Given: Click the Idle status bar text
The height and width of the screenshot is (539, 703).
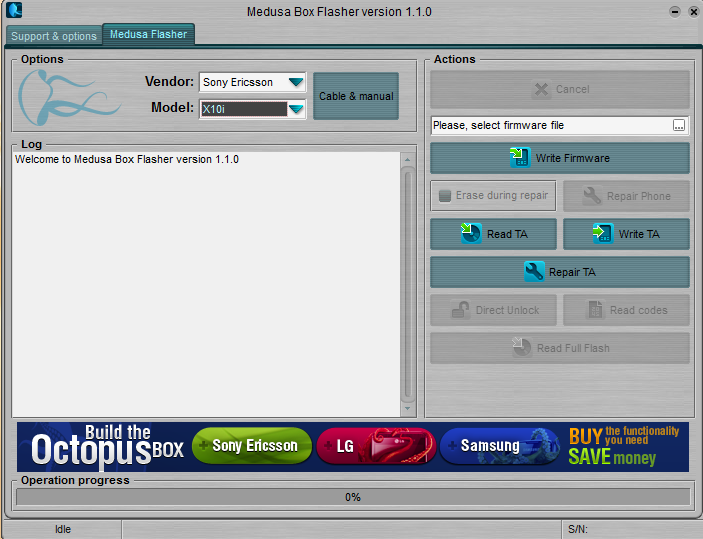Looking at the screenshot, I should tap(63, 529).
